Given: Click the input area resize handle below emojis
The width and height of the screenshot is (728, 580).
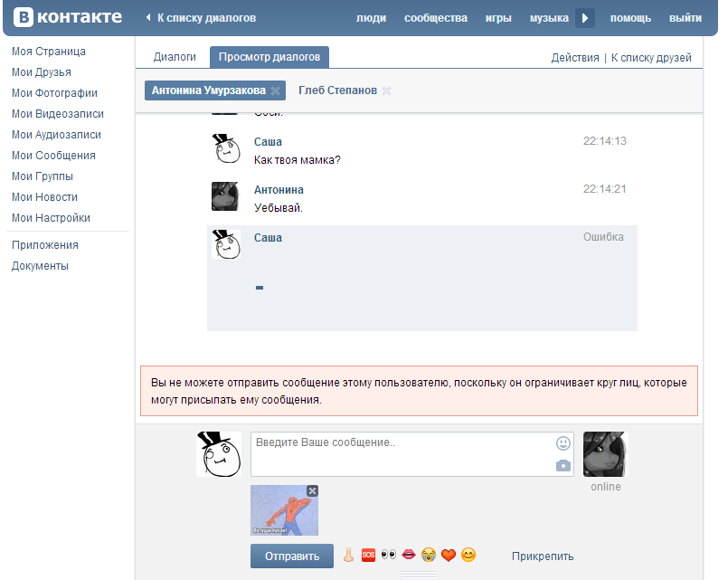Looking at the screenshot, I should tap(419, 575).
